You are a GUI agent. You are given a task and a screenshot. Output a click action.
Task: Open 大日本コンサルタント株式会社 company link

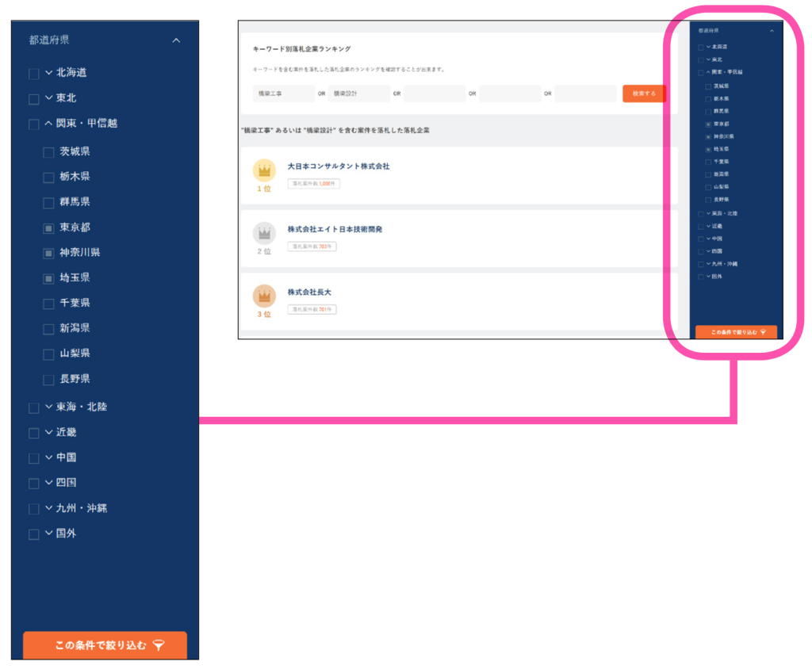(339, 166)
